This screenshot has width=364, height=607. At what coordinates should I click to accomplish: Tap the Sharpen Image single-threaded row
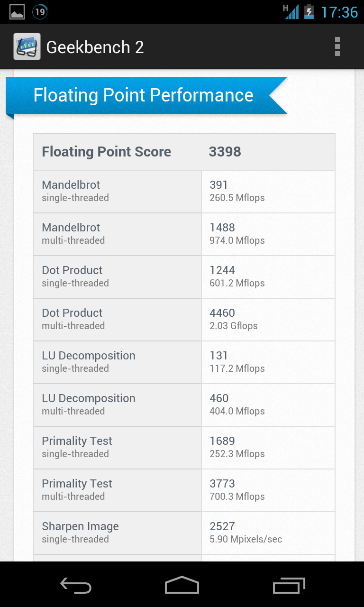click(184, 533)
